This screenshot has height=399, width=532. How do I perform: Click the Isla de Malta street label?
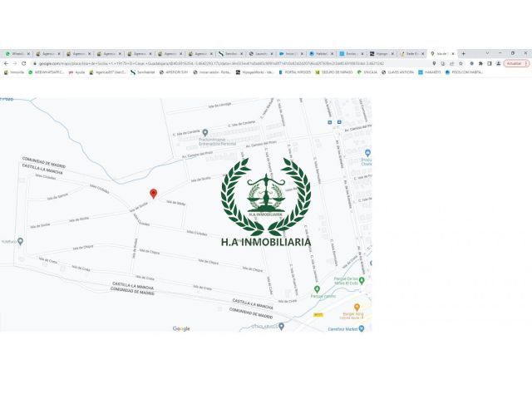tap(175, 203)
